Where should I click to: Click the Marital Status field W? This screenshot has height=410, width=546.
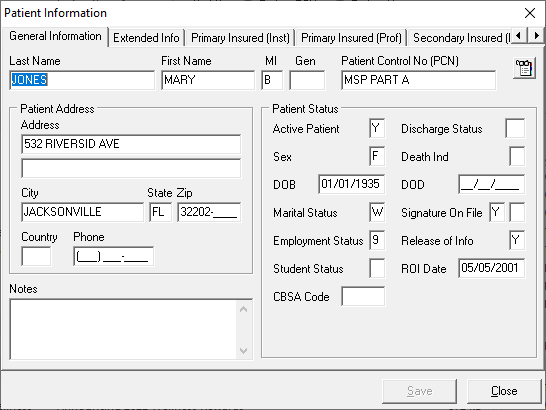coord(377,212)
